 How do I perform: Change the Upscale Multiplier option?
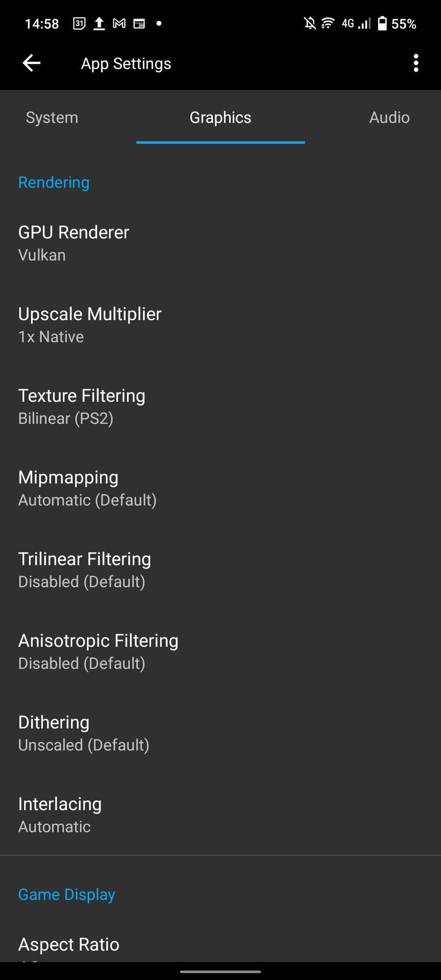(x=220, y=325)
